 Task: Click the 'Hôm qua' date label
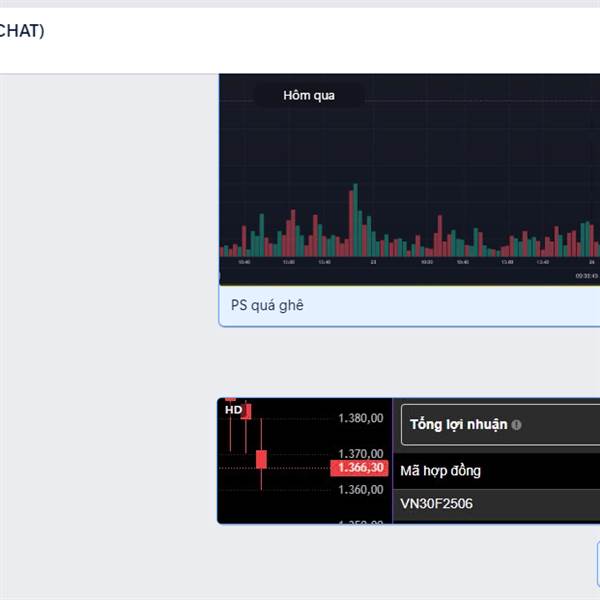coord(309,95)
